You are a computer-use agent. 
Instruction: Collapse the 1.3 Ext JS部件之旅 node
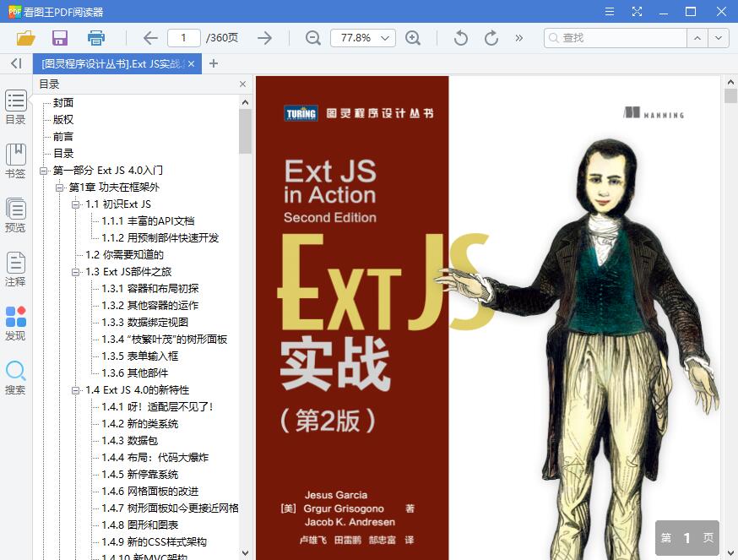coord(76,272)
